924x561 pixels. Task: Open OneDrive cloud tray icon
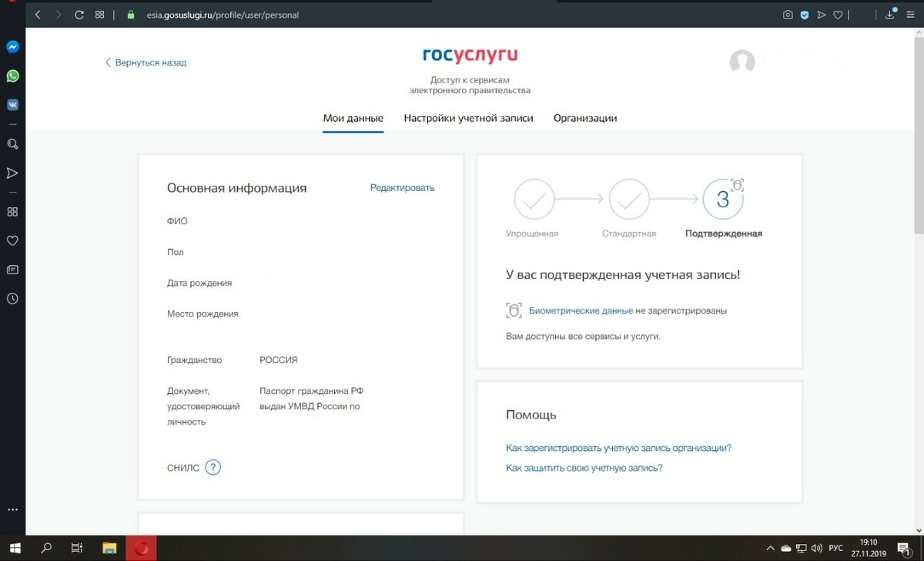786,548
